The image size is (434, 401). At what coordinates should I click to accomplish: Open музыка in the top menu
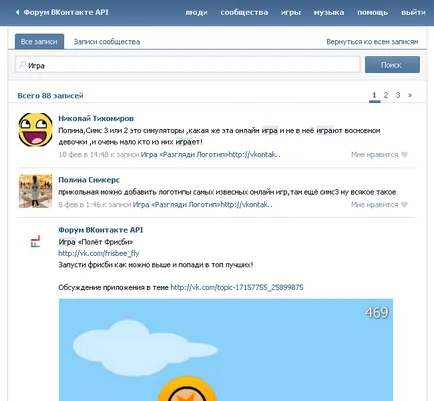[x=329, y=13]
